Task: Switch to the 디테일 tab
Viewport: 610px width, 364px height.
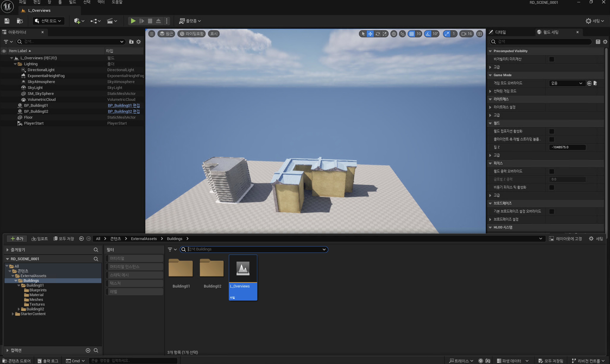Action: pos(500,32)
